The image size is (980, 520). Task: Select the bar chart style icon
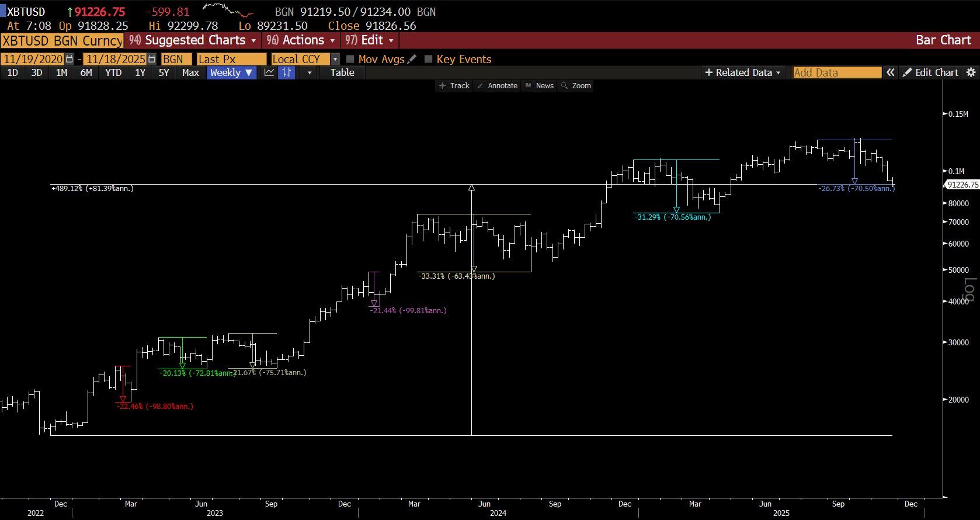pyautogui.click(x=286, y=72)
